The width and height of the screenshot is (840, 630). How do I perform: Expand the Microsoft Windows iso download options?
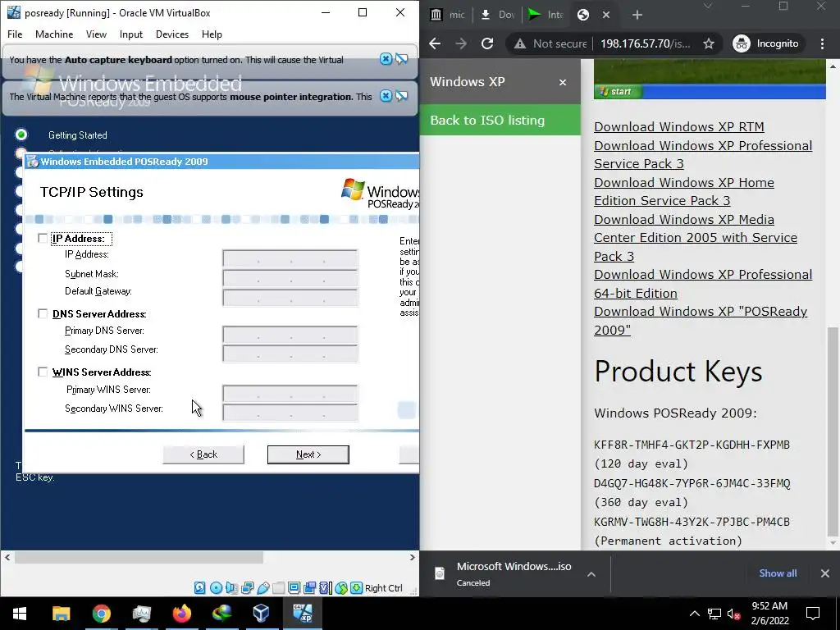591,573
